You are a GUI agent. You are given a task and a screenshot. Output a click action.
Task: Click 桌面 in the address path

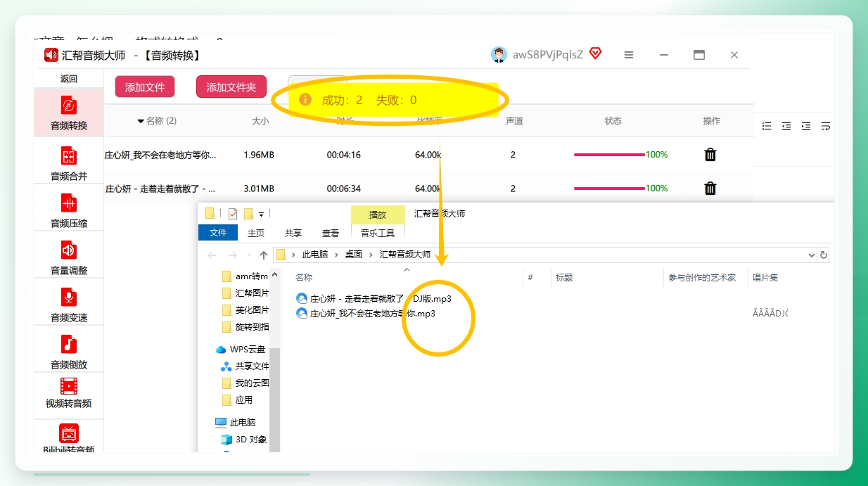[x=354, y=255]
